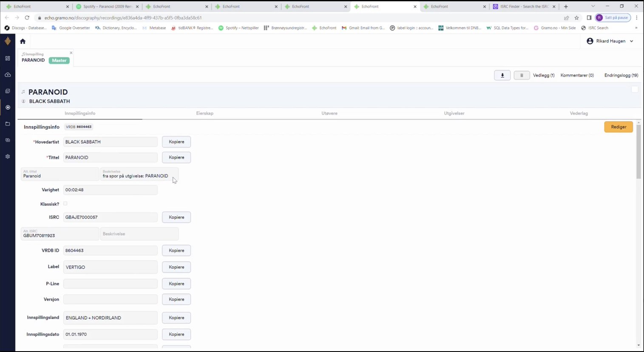Open Brønnøysundregistr... bookmark
Image resolution: width=644 pixels, height=352 pixels.
click(285, 28)
